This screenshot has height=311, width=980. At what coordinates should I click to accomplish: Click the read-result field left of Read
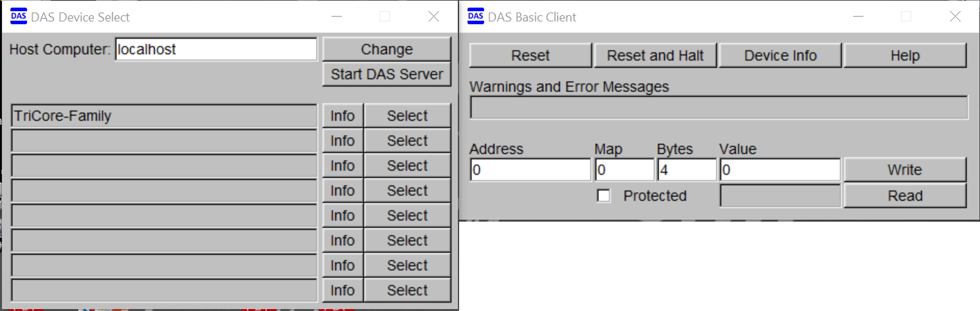point(780,196)
